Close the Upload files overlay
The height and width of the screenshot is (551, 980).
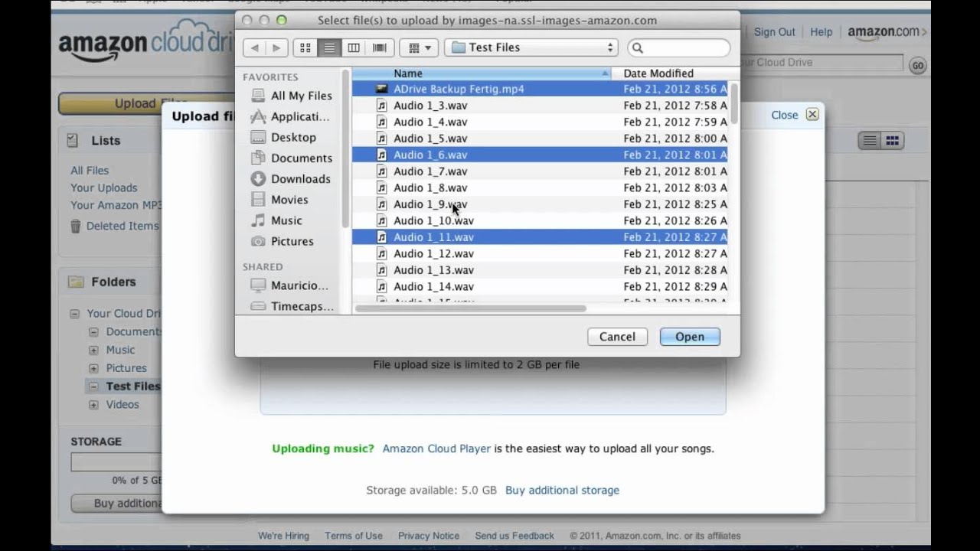pyautogui.click(x=795, y=115)
